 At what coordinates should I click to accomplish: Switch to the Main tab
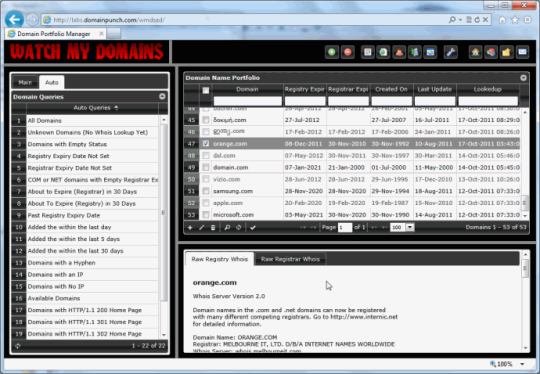[x=25, y=82]
